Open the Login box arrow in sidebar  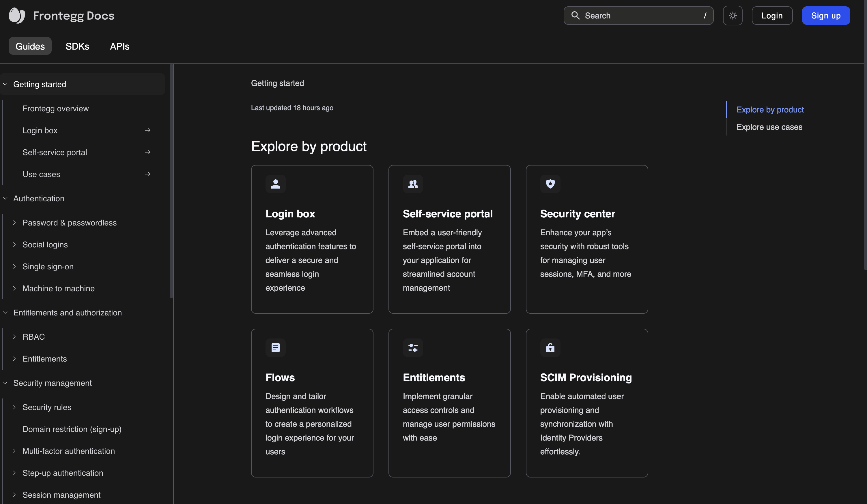[x=147, y=130]
